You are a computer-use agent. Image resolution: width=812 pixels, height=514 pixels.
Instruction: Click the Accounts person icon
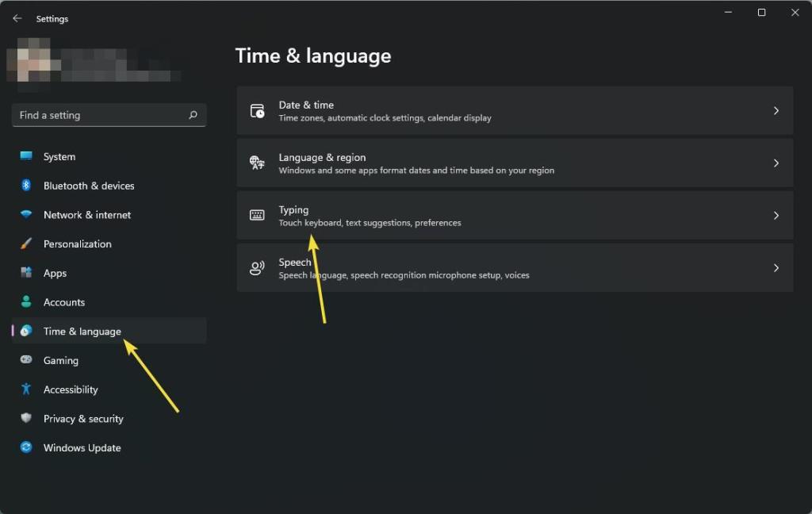coord(26,301)
